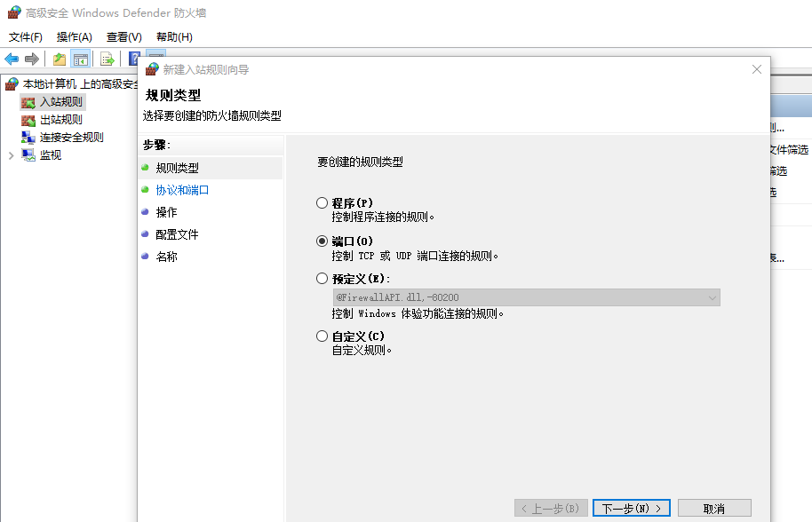
Task: Select the 程序(P) rule type radio button
Action: pos(322,202)
